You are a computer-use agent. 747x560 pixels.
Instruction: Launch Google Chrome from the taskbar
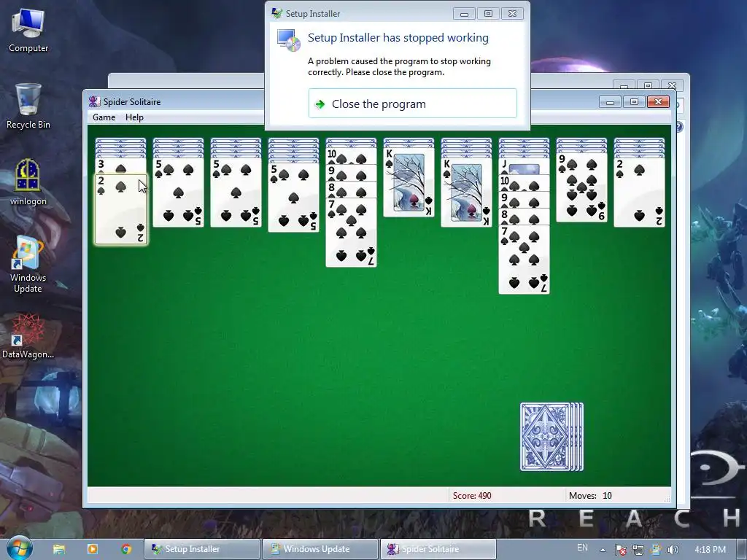[x=126, y=549]
